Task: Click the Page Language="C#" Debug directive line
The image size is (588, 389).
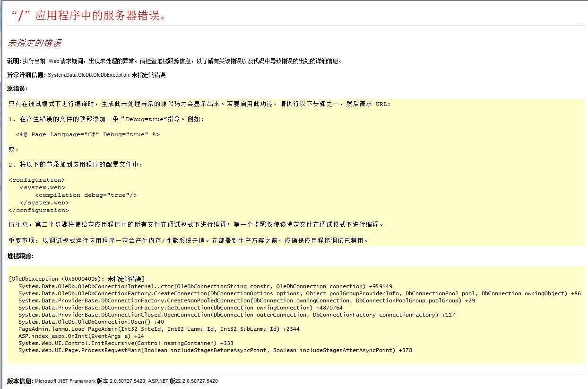Action: [88, 134]
